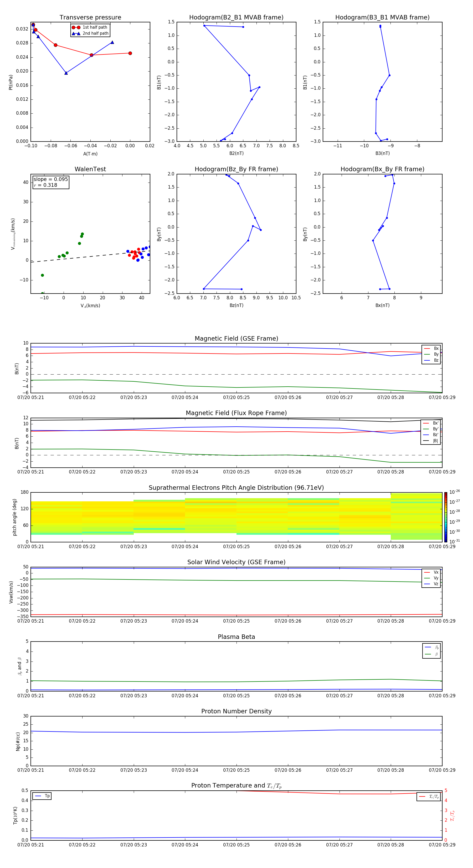
Task: Click the 'Bz(nT)' x-axis label
Action: click(236, 305)
